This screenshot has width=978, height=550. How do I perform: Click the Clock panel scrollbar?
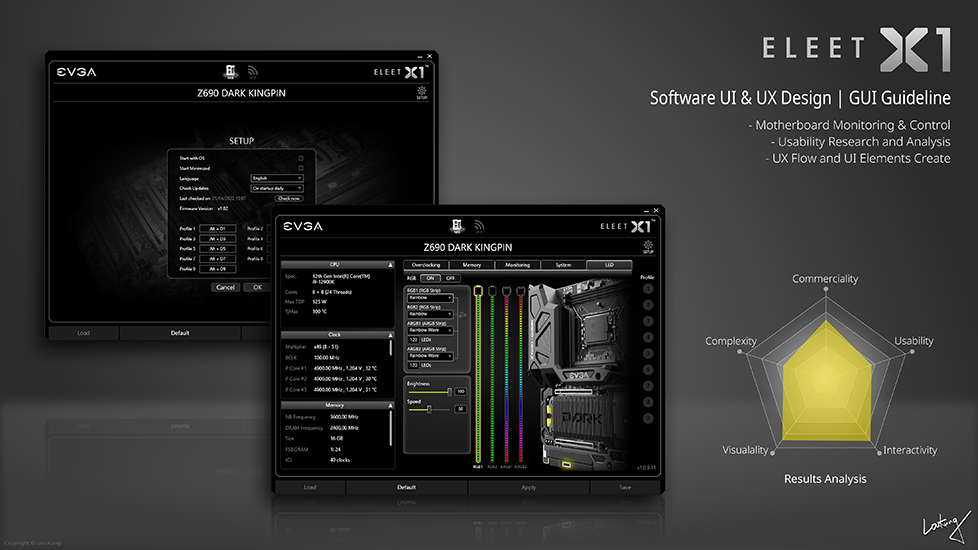[391, 347]
